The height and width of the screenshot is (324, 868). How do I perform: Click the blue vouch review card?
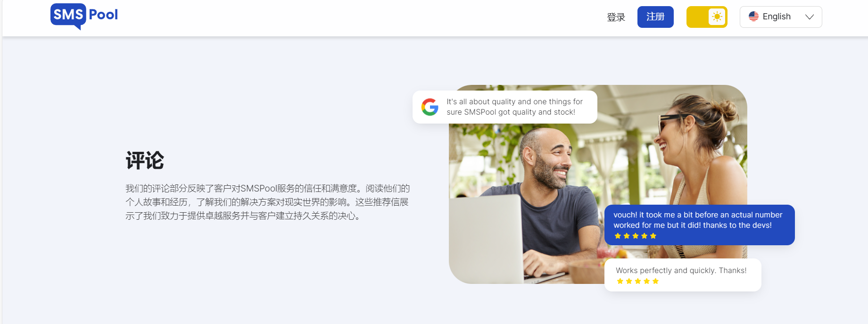[x=700, y=225]
